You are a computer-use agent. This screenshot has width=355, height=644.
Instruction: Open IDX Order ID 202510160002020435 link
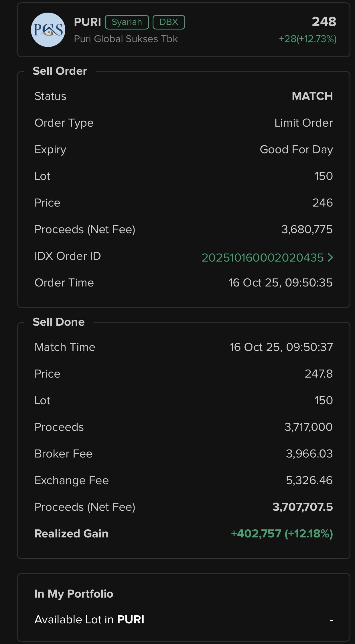tap(263, 258)
